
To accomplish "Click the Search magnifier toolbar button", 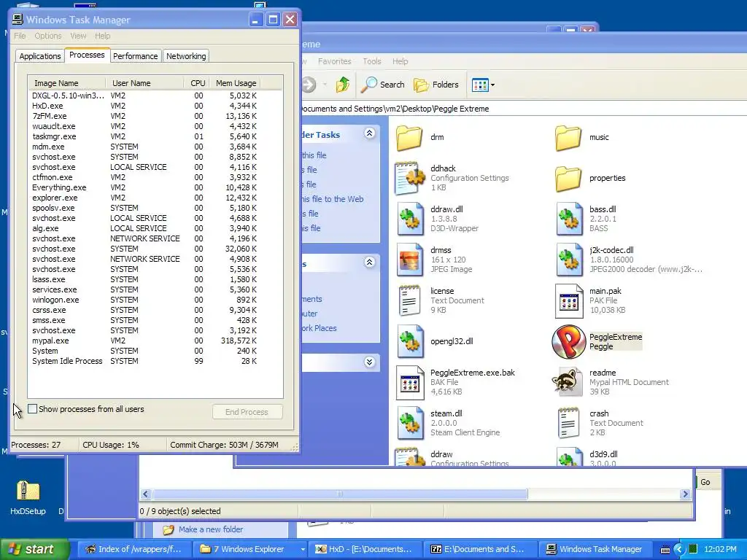I will point(382,85).
